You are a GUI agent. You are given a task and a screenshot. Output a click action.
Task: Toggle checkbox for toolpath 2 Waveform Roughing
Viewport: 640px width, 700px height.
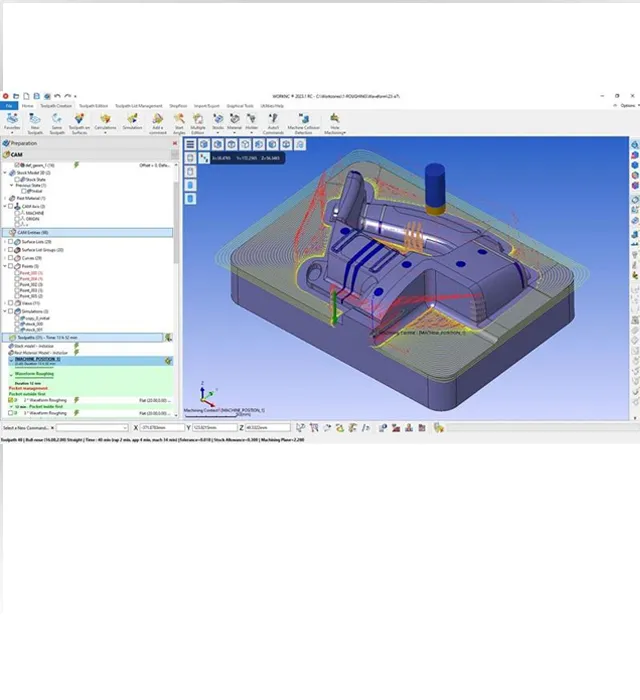pyautogui.click(x=11, y=400)
